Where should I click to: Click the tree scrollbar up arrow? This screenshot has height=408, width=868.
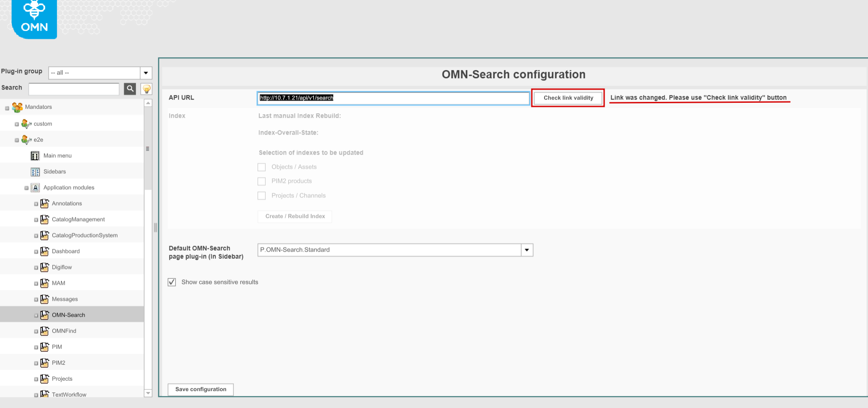click(148, 103)
